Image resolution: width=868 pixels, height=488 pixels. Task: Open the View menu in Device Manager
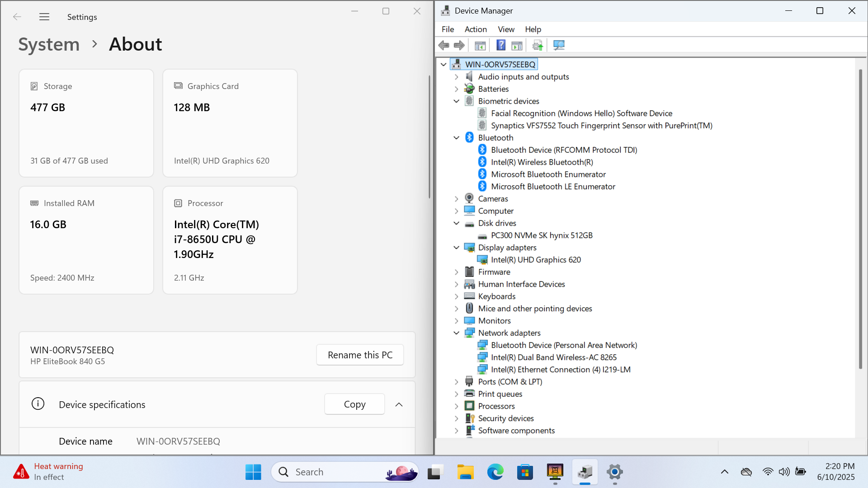(x=506, y=29)
